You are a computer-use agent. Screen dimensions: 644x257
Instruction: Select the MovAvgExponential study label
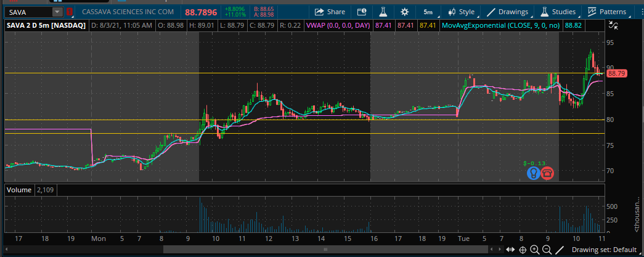point(500,25)
